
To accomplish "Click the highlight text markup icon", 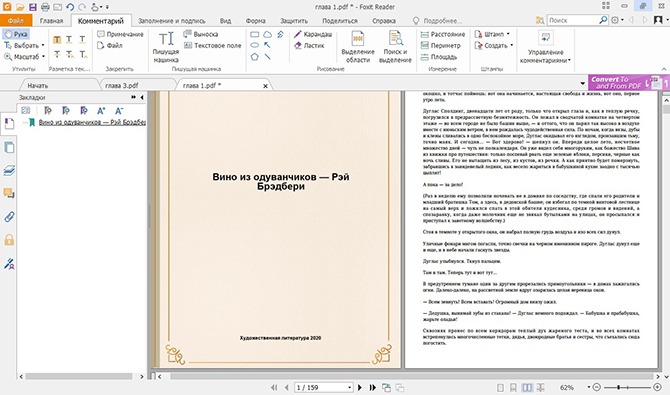I will [x=57, y=40].
